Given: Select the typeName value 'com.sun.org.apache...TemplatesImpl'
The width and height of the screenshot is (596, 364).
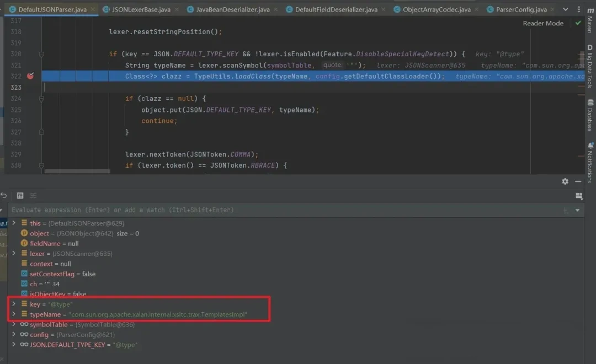Looking at the screenshot, I should click(x=158, y=314).
